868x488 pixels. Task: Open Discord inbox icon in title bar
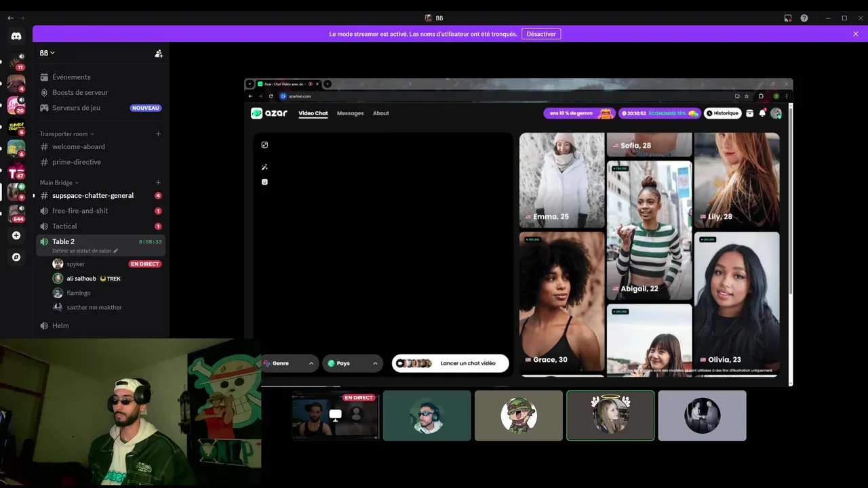[788, 18]
